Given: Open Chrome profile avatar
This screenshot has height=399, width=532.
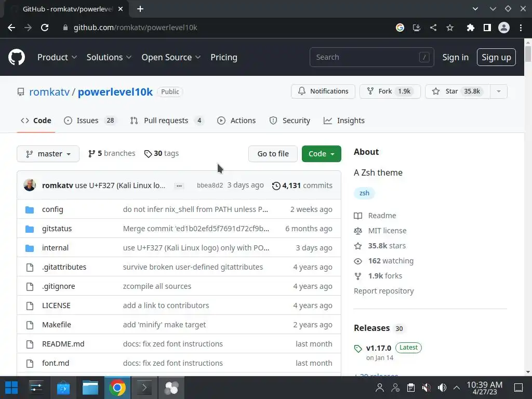Looking at the screenshot, I should (x=504, y=28).
